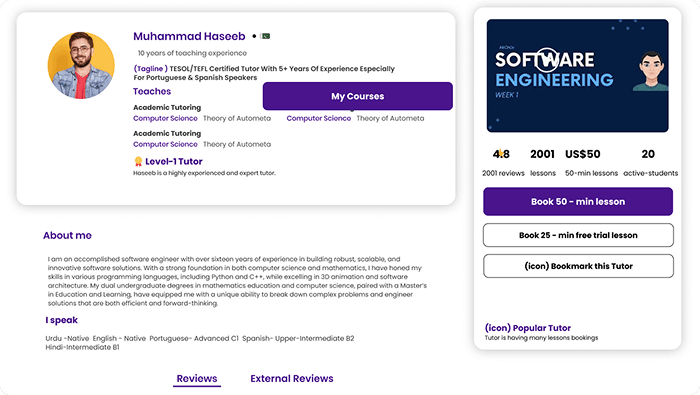Click Hindi-Intermediate B1 language entry
The image size is (700, 395).
coord(82,347)
